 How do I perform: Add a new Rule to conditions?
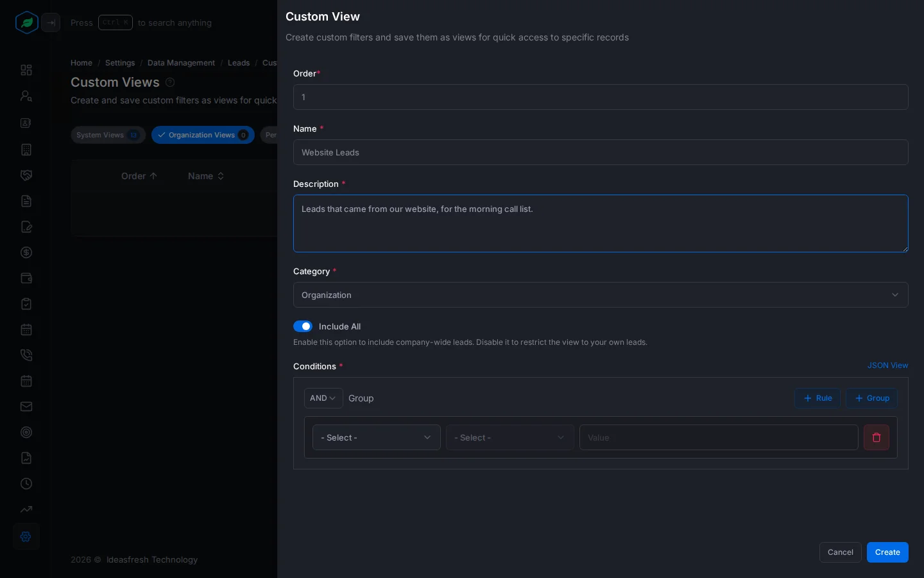(x=817, y=398)
